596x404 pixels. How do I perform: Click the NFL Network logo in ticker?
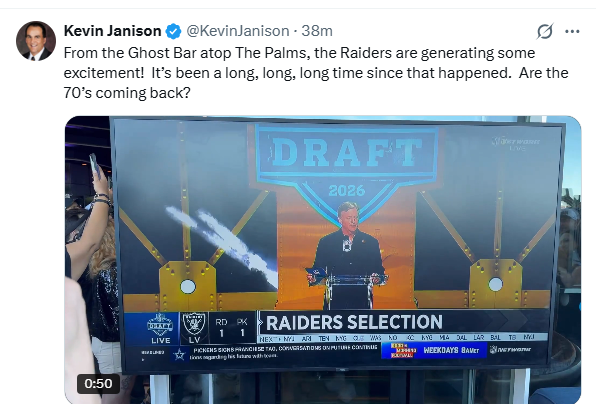[x=510, y=349]
